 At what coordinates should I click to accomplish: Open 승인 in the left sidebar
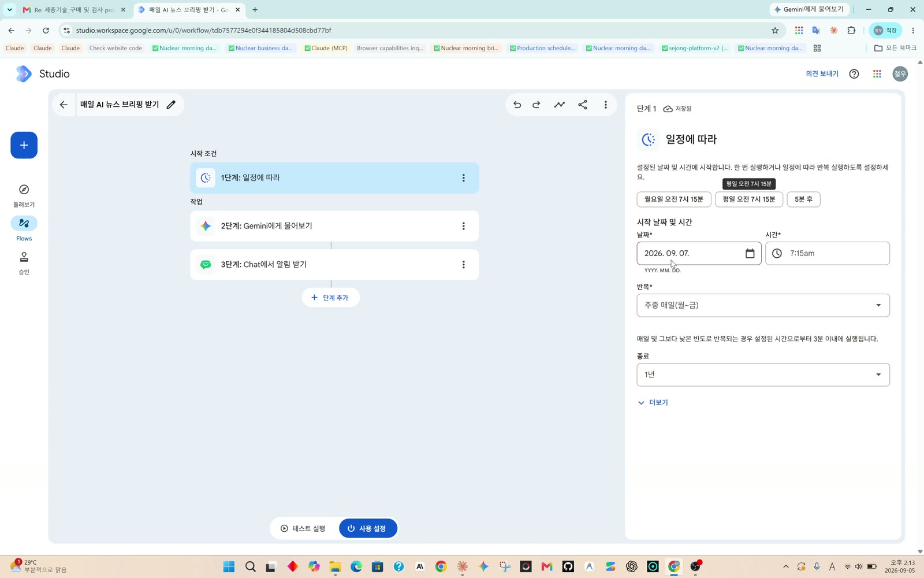pos(24,263)
